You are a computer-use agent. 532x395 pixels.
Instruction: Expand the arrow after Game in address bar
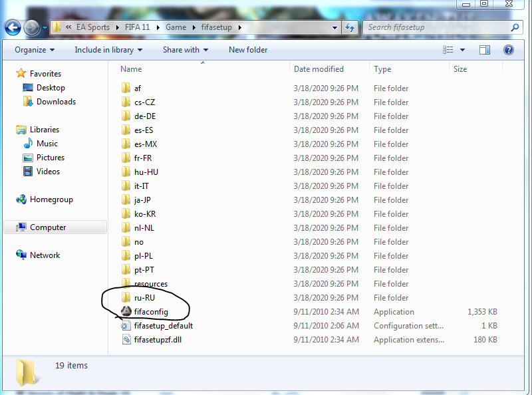[x=194, y=27]
